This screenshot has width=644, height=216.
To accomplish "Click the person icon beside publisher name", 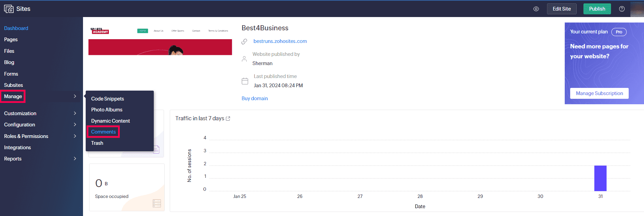I will [x=244, y=59].
